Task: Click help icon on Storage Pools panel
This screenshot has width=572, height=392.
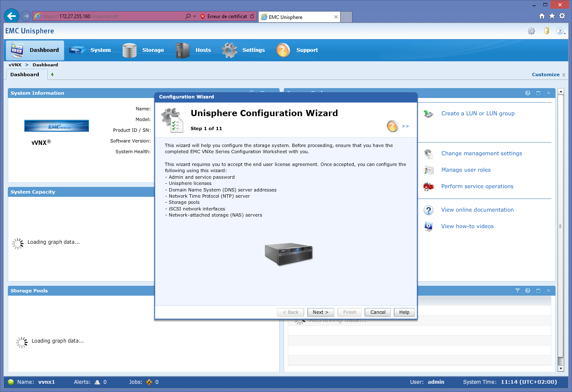Action: click(x=528, y=291)
